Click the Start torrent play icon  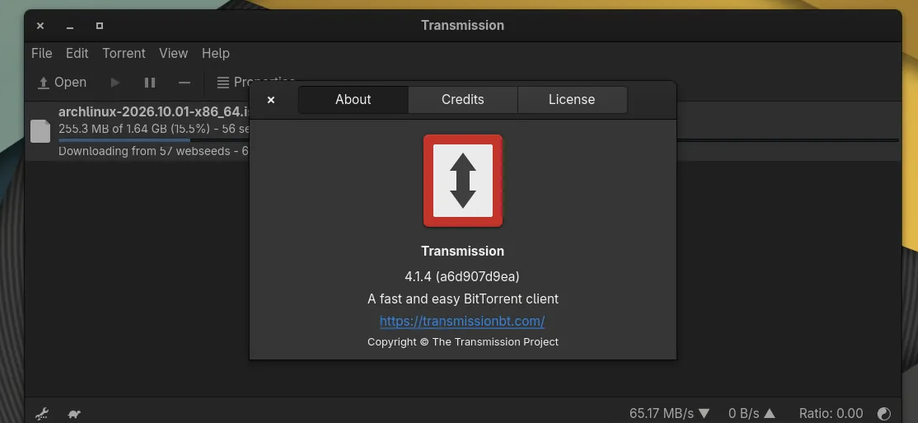coord(115,83)
